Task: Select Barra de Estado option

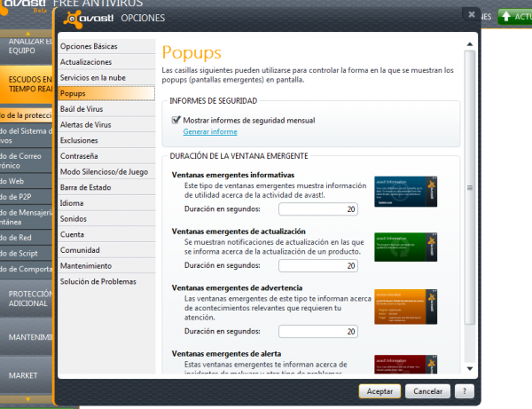Action: 106,187
